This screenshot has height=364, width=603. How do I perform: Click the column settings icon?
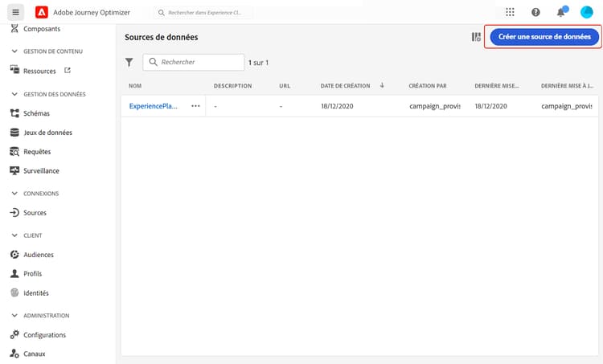pos(476,37)
